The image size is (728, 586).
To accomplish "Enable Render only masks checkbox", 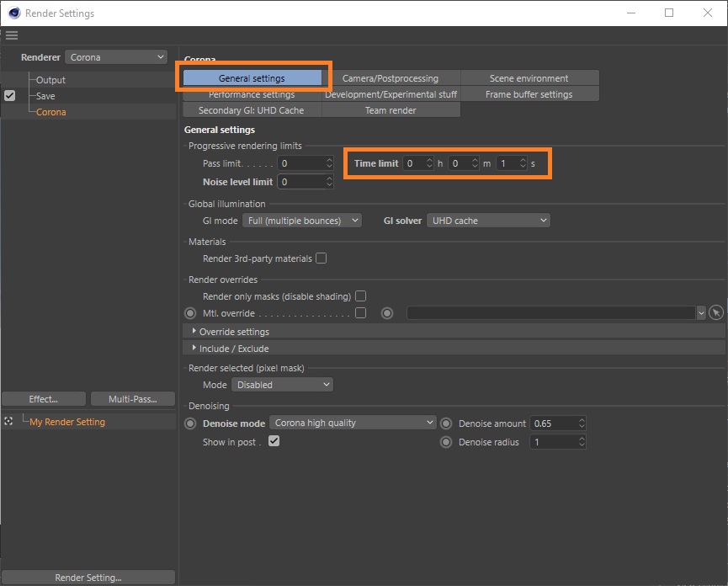I will pos(360,296).
